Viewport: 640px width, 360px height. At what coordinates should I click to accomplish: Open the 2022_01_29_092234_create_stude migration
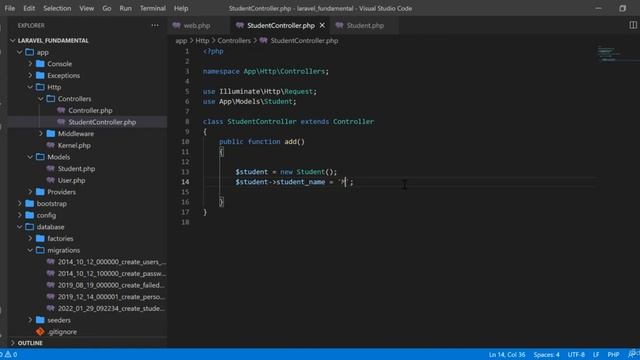tap(111, 308)
